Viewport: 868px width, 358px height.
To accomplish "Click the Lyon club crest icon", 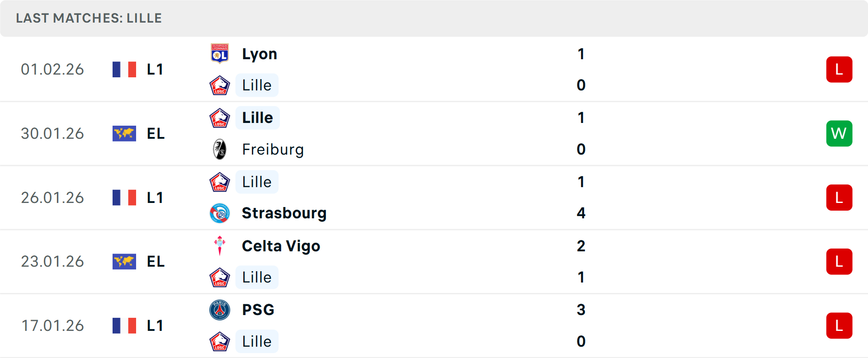I will (220, 54).
